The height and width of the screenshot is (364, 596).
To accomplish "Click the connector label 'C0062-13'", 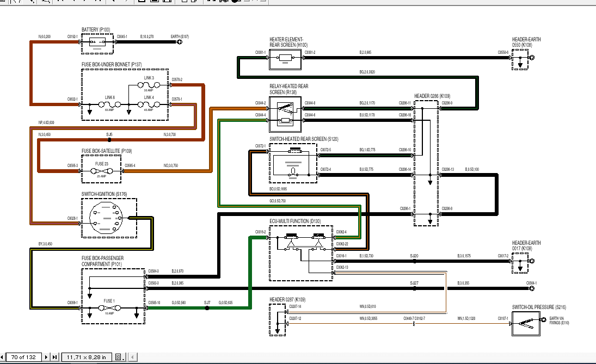I will pos(342,268).
